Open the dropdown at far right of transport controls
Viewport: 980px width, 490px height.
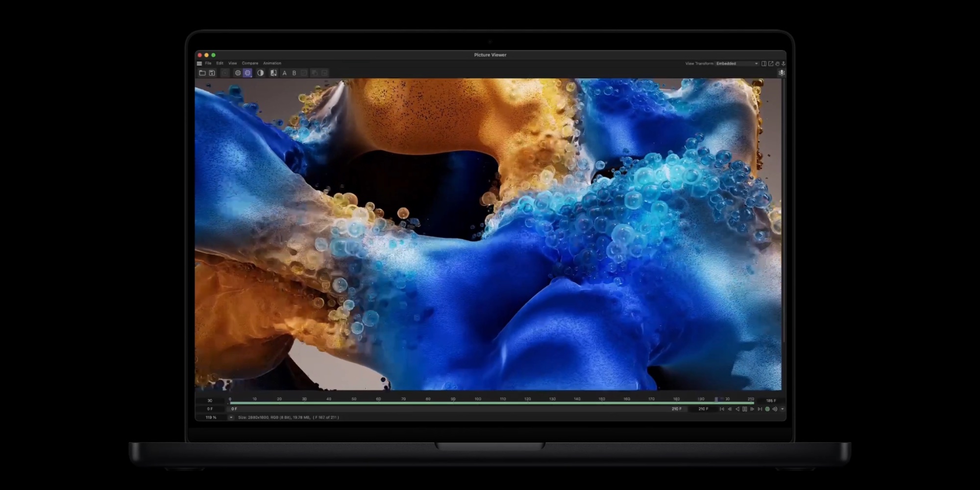782,409
